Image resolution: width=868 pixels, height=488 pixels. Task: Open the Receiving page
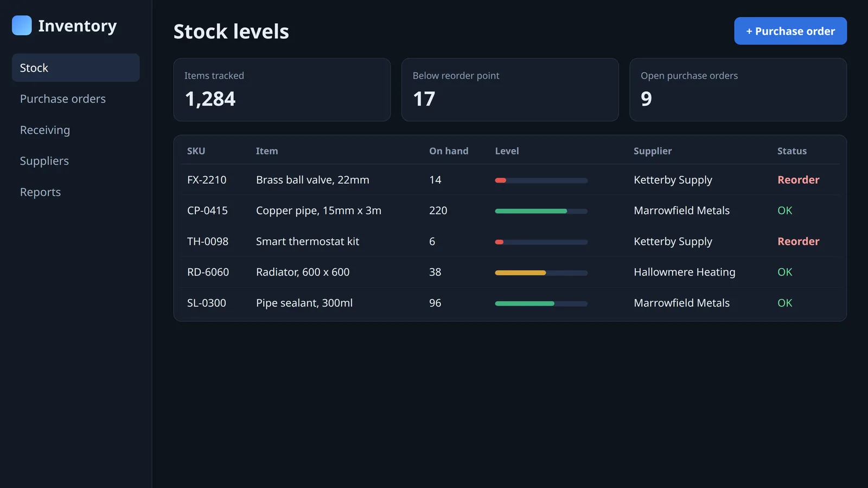75,130
